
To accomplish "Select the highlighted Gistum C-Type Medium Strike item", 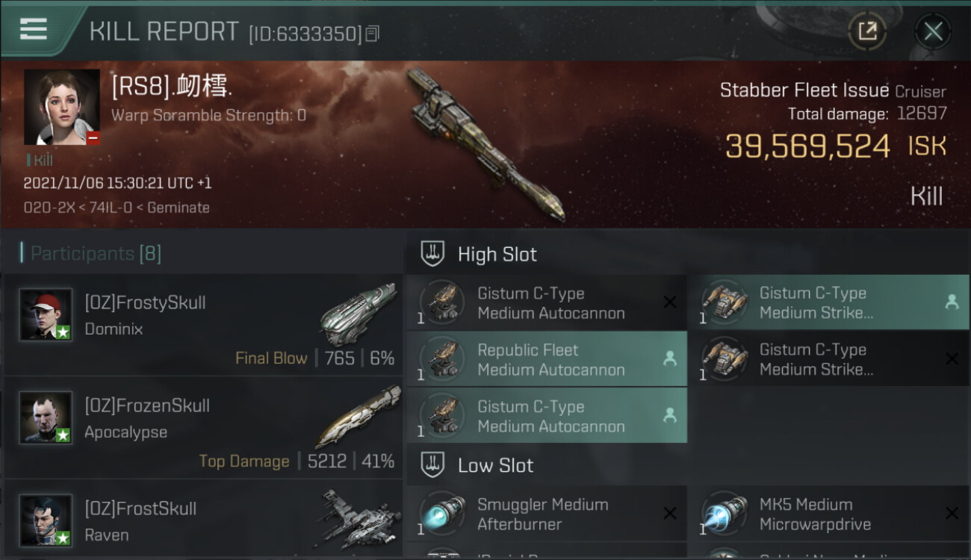I will (828, 303).
